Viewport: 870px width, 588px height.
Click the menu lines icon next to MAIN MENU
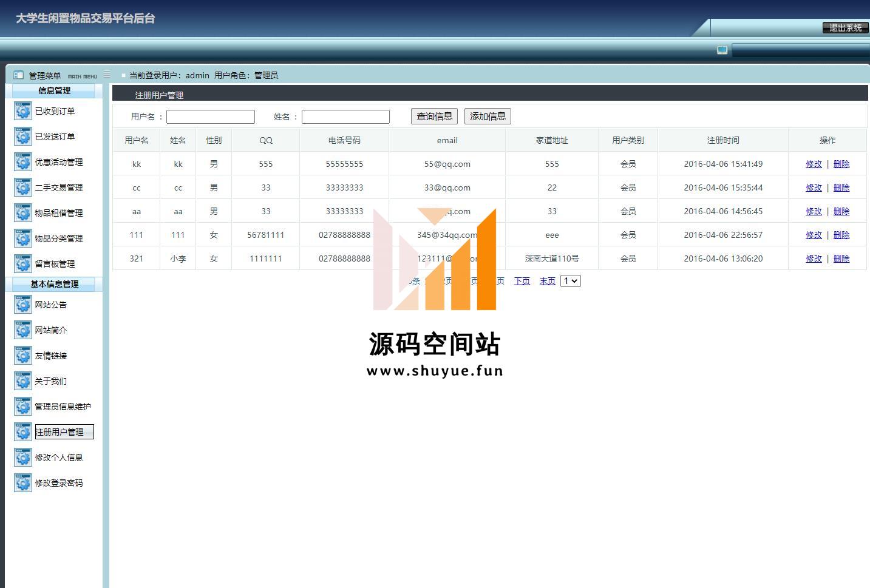[x=107, y=75]
